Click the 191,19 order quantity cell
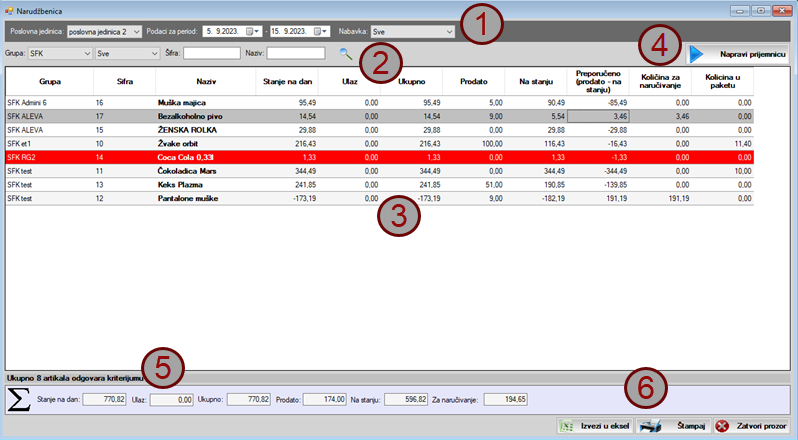The height and width of the screenshot is (440, 798). click(660, 199)
